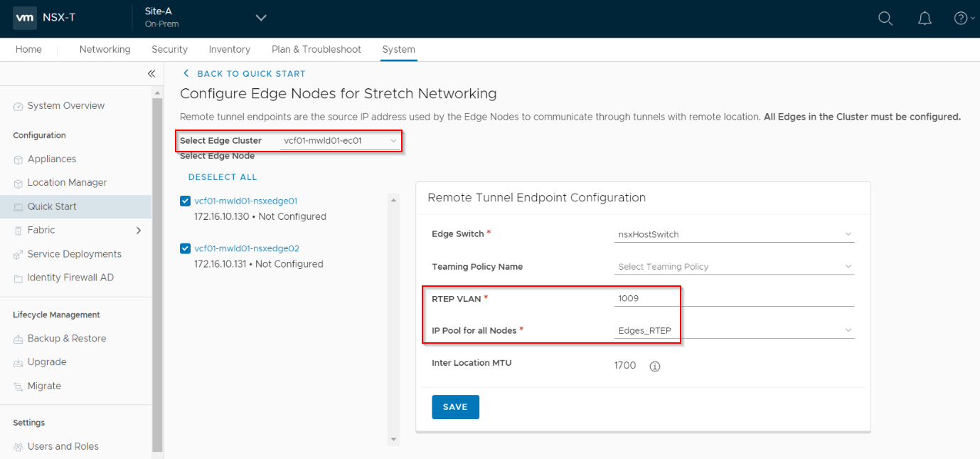The height and width of the screenshot is (459, 980).
Task: Uncheck the vcf01-mwld01-nsxedge01 checkbox
Action: pyautogui.click(x=186, y=201)
